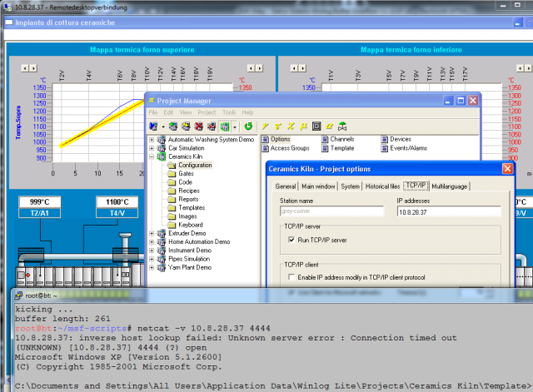The image size is (533, 392).
Task: Open the Template configuration item
Action: click(338, 148)
